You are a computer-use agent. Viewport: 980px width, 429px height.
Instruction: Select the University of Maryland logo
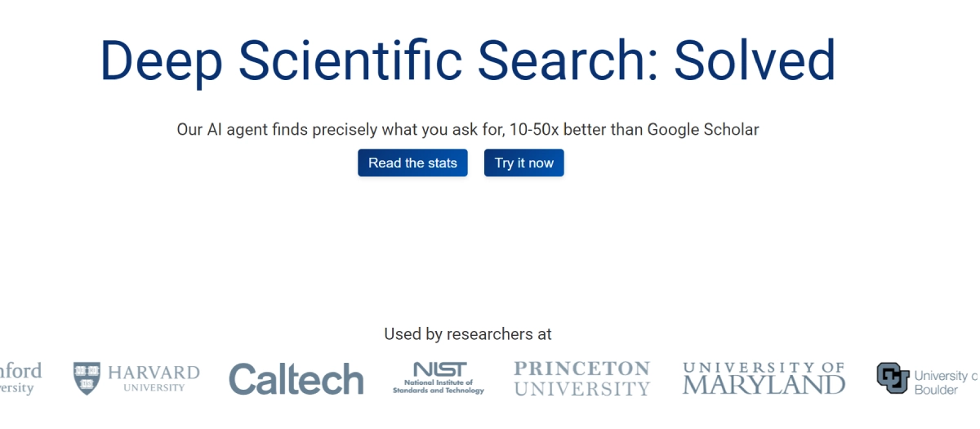pyautogui.click(x=764, y=378)
